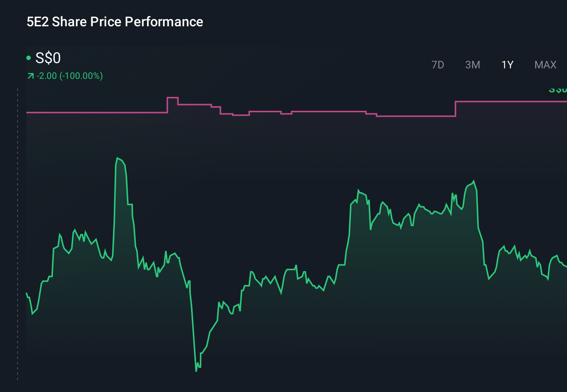Switch to the 7D time range
The width and height of the screenshot is (567, 392).
pos(438,65)
